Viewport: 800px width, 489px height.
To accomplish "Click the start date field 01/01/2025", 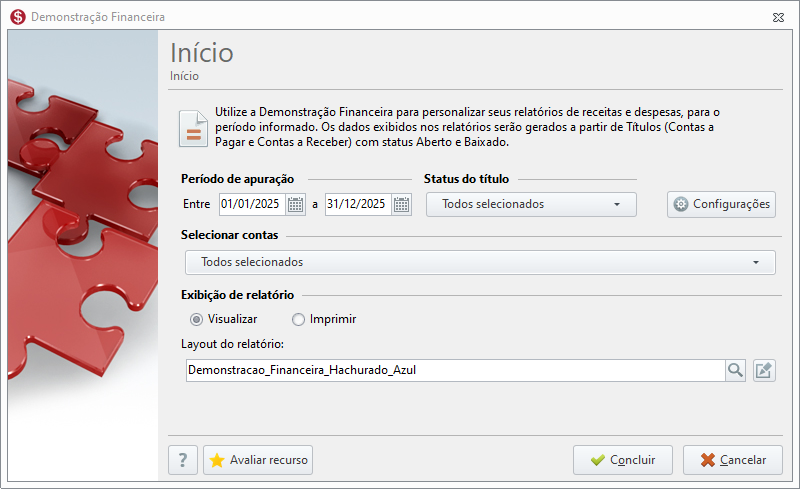I will pyautogui.click(x=252, y=204).
